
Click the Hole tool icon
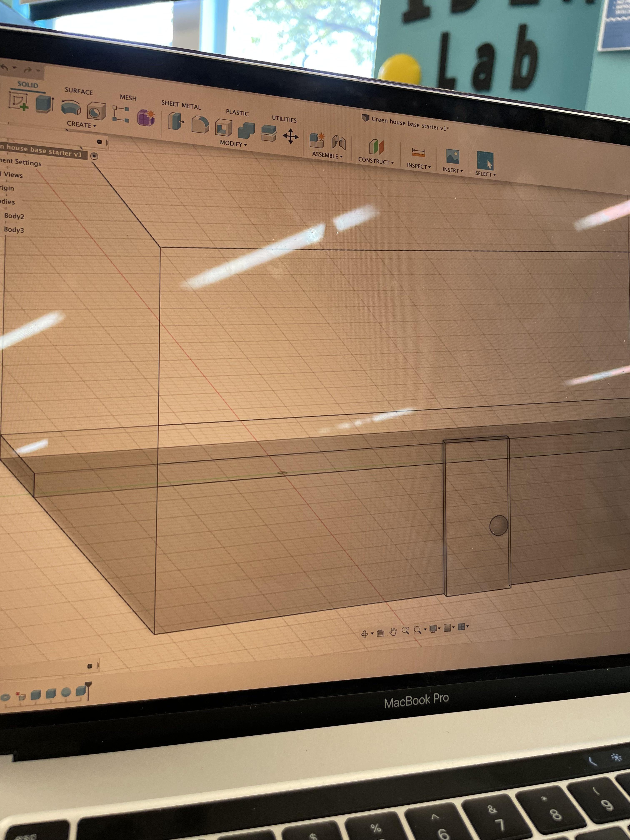click(x=96, y=111)
